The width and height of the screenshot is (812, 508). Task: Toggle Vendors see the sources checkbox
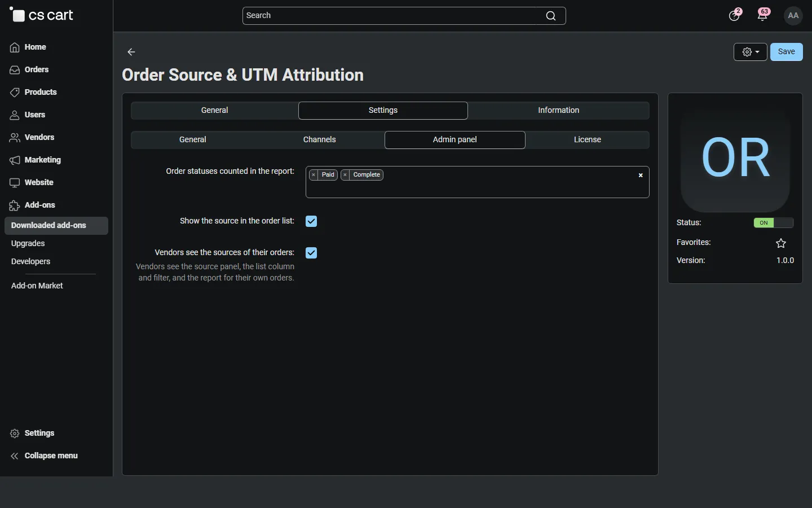tap(311, 253)
